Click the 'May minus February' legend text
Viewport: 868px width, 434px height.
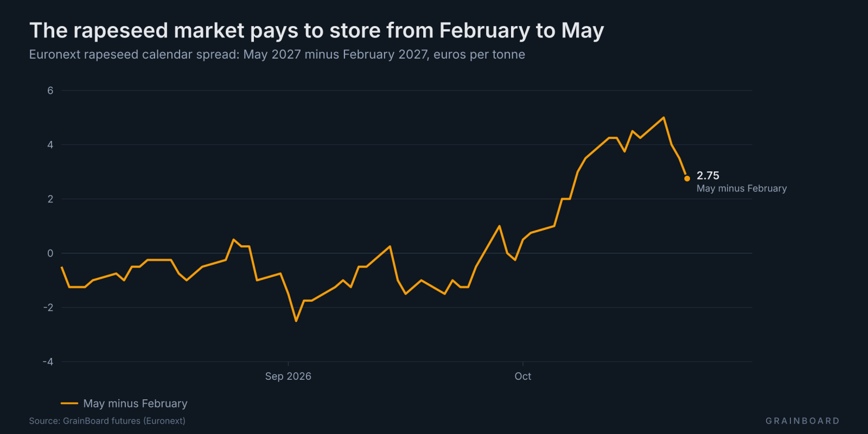pyautogui.click(x=135, y=404)
